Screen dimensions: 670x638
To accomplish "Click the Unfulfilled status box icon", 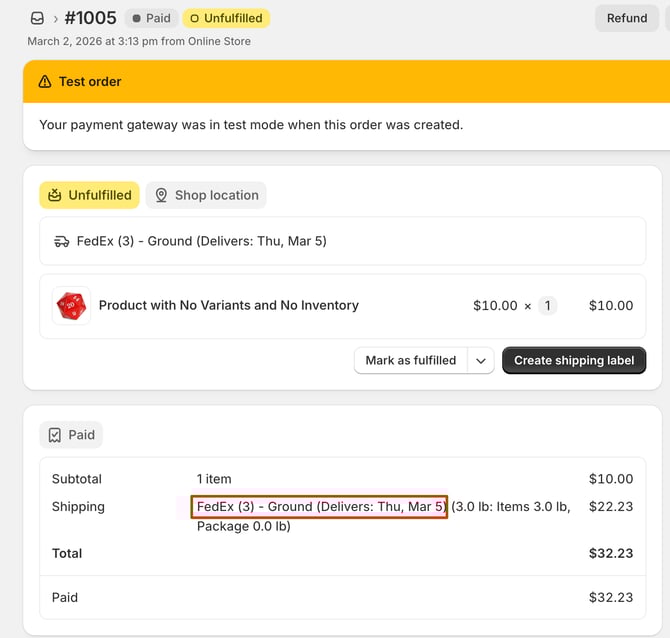I will pyautogui.click(x=54, y=195).
